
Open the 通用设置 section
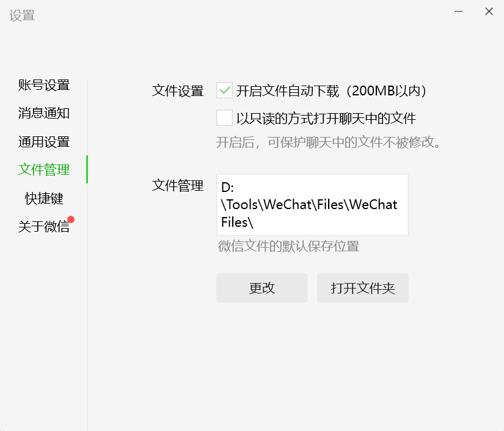click(x=44, y=142)
